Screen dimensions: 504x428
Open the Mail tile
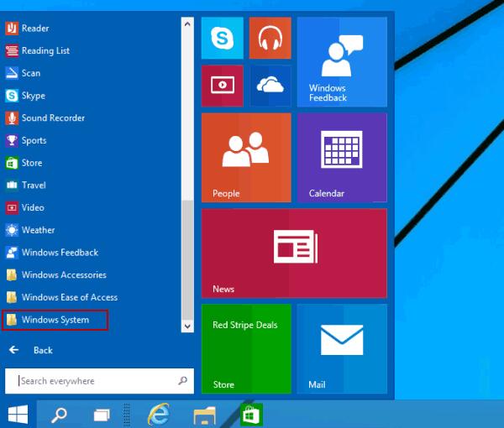tap(342, 349)
